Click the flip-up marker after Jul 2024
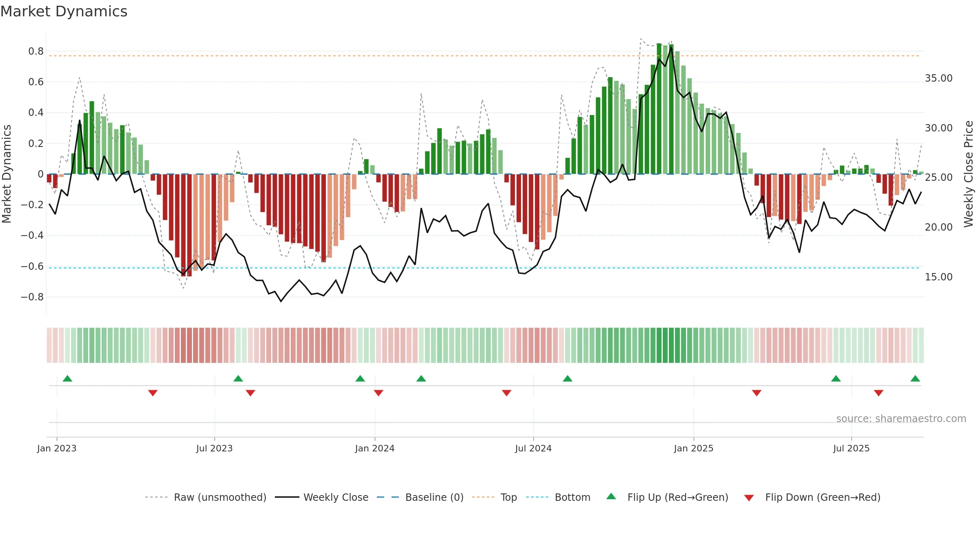Viewport: 980px width, 551px height. click(568, 378)
